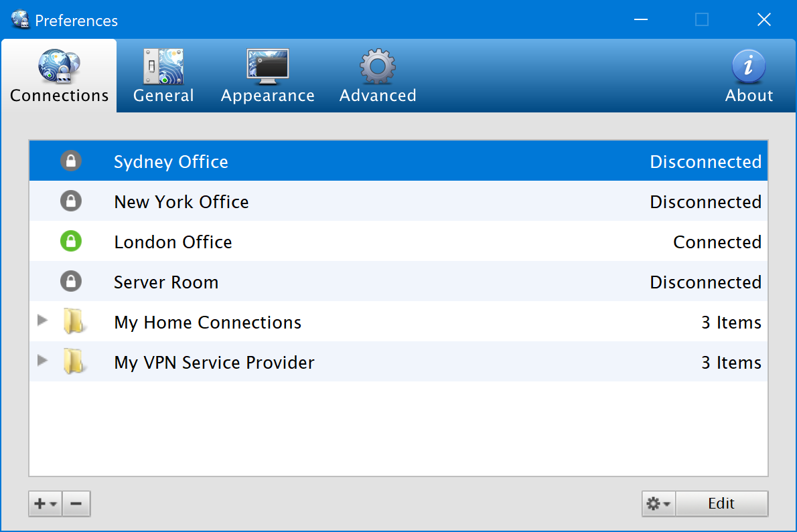Click the New York Office lock icon
Viewport: 797px width, 532px height.
70,201
